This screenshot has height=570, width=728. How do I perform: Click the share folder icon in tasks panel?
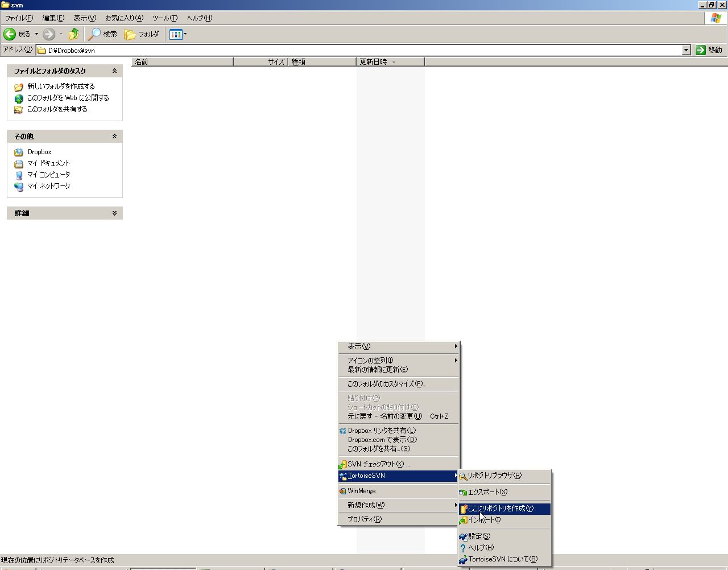pyautogui.click(x=19, y=110)
